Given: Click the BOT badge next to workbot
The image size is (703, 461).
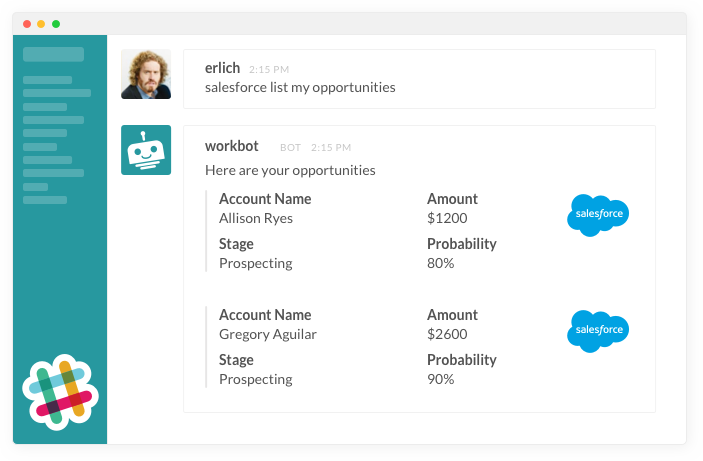Looking at the screenshot, I should tap(290, 148).
